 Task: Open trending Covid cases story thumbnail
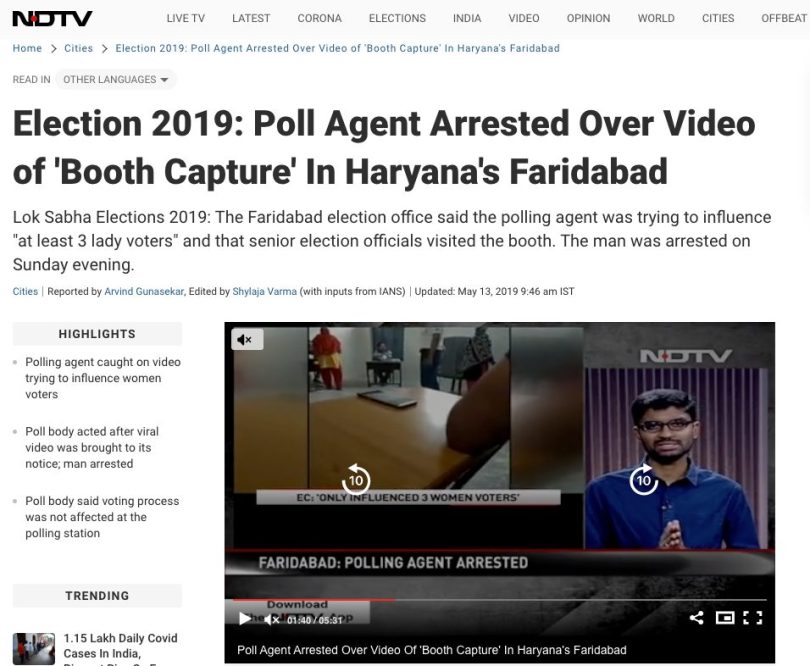34,649
